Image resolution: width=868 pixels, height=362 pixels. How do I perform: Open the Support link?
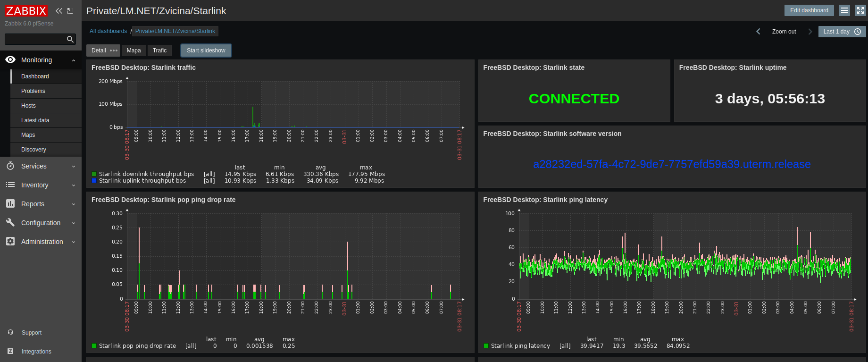[x=32, y=333]
